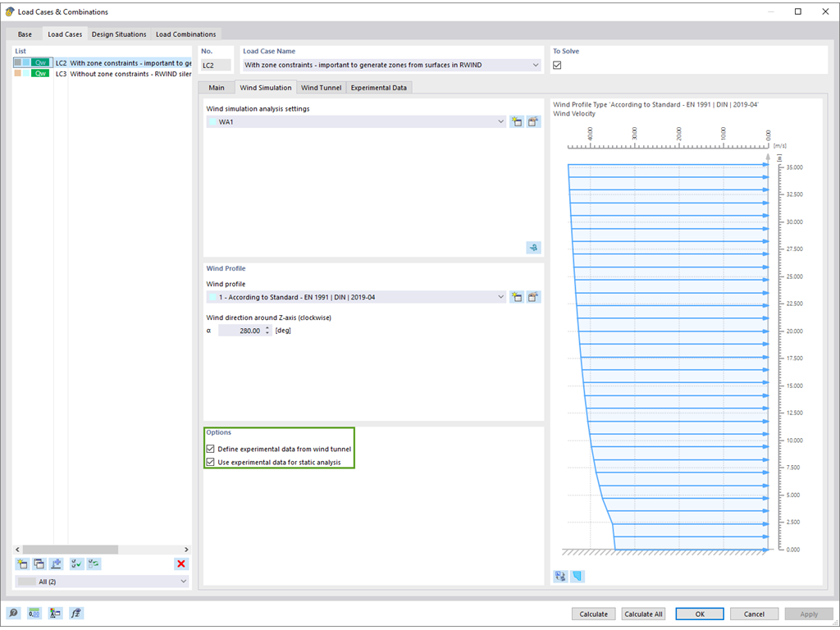Close the Load Cases & Combinations dialog
This screenshot has width=840, height=630.
tap(825, 11)
